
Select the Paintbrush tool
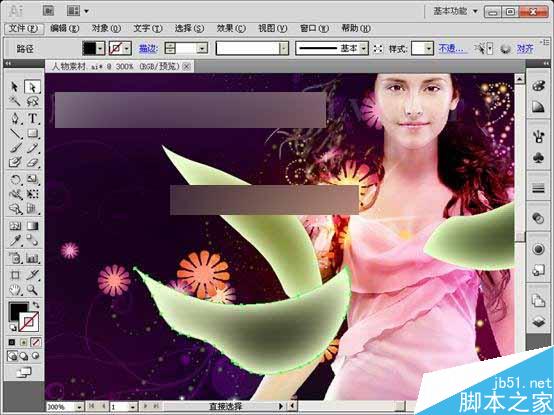[15, 148]
